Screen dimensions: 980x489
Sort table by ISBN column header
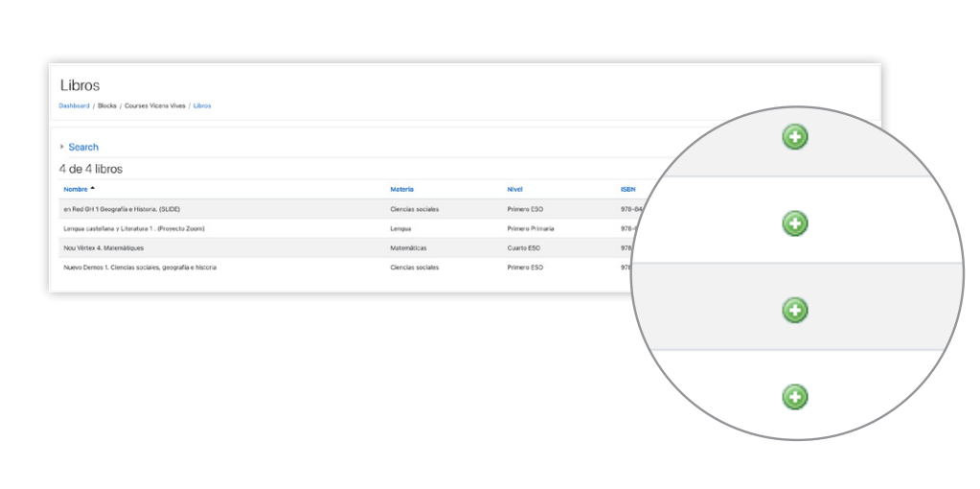(x=627, y=189)
